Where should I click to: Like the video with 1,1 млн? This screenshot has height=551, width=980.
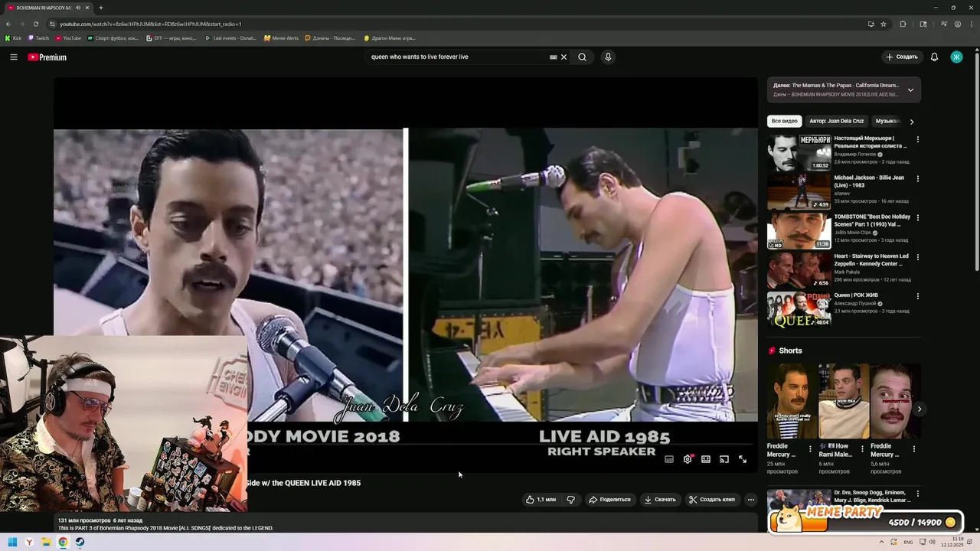tap(541, 499)
